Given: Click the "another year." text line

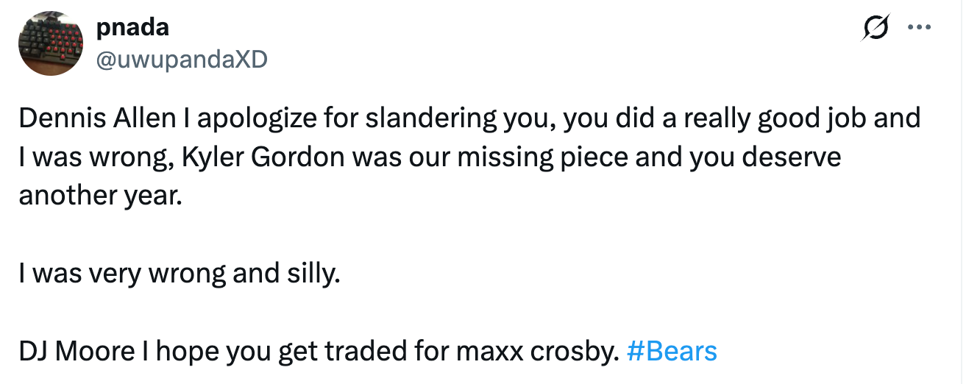Looking at the screenshot, I should [99, 196].
